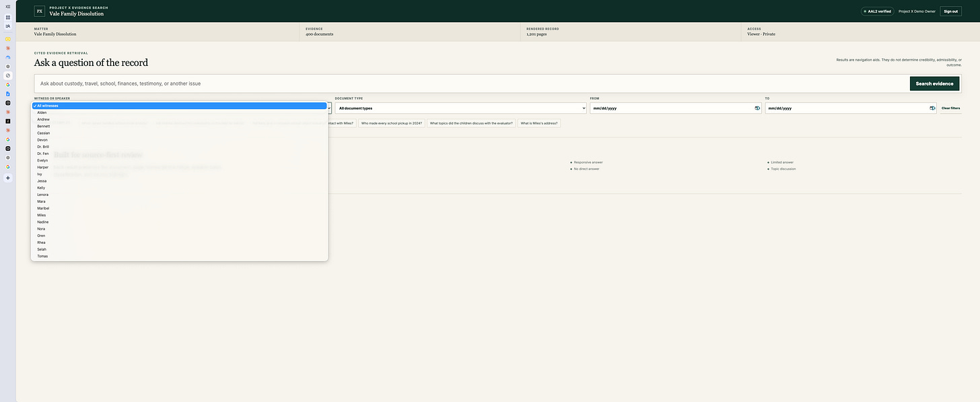Choose witness Alden from list

[x=179, y=112]
